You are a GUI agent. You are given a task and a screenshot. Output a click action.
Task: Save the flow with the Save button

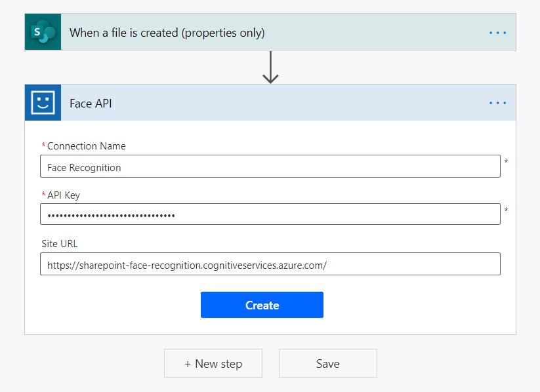click(x=327, y=363)
